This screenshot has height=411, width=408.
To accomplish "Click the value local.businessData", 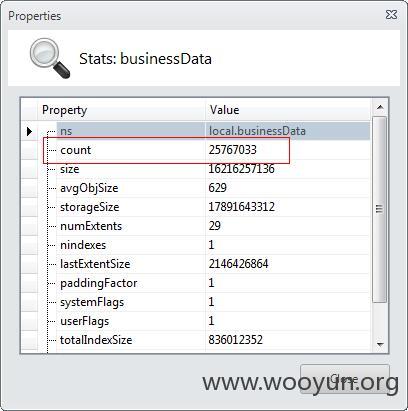I will [257, 131].
